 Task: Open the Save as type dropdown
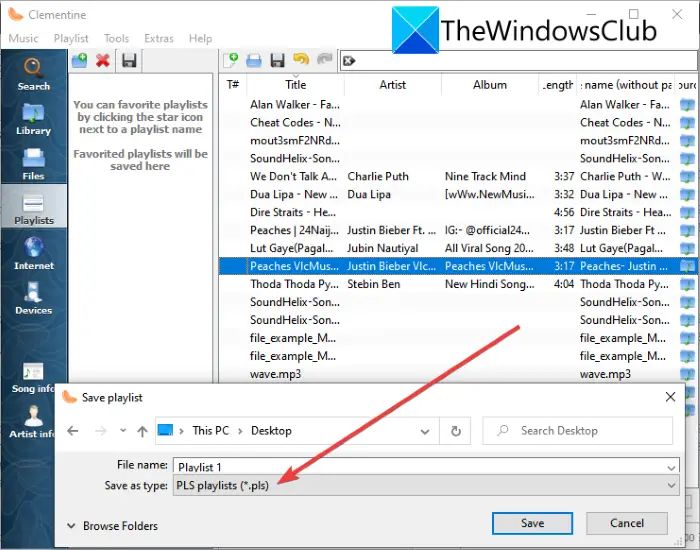(426, 485)
